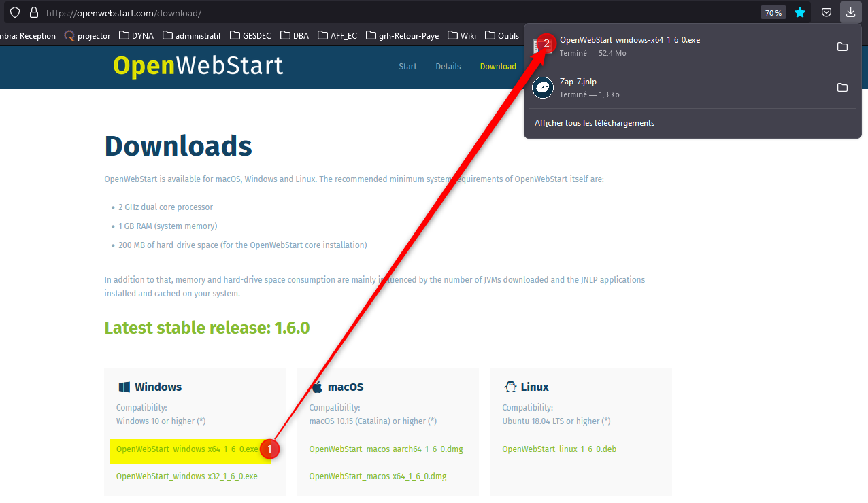Screen dimensions: 868x503
Task: Toggle the bookmark star for this page
Action: [800, 12]
